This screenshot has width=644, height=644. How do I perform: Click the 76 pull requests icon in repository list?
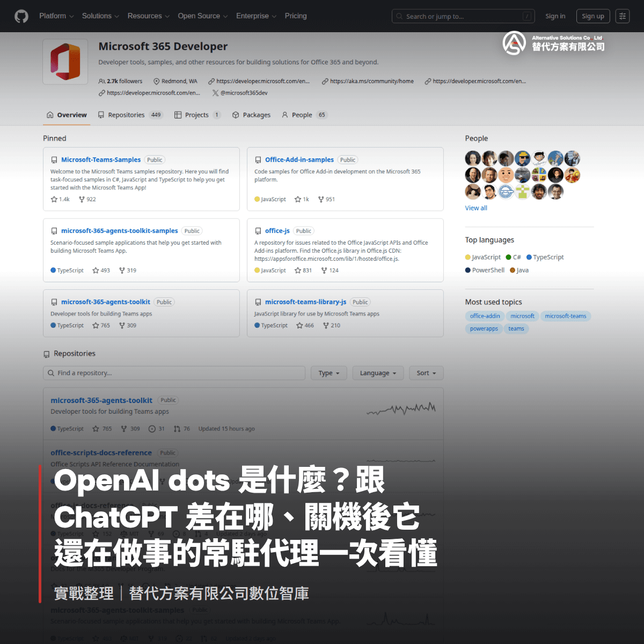[182, 429]
